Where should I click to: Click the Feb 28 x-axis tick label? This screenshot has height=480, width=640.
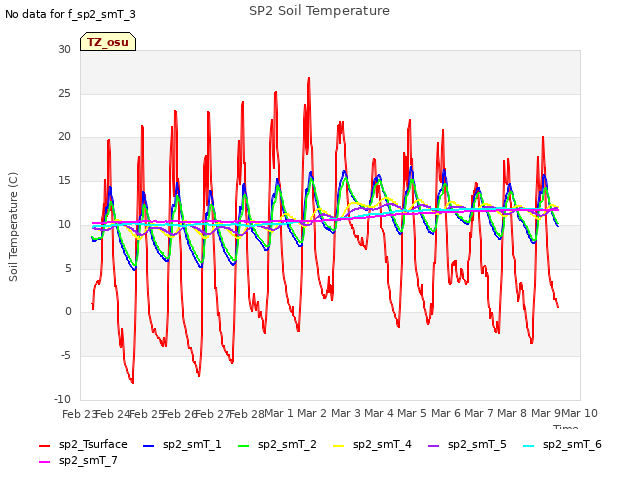247,414
